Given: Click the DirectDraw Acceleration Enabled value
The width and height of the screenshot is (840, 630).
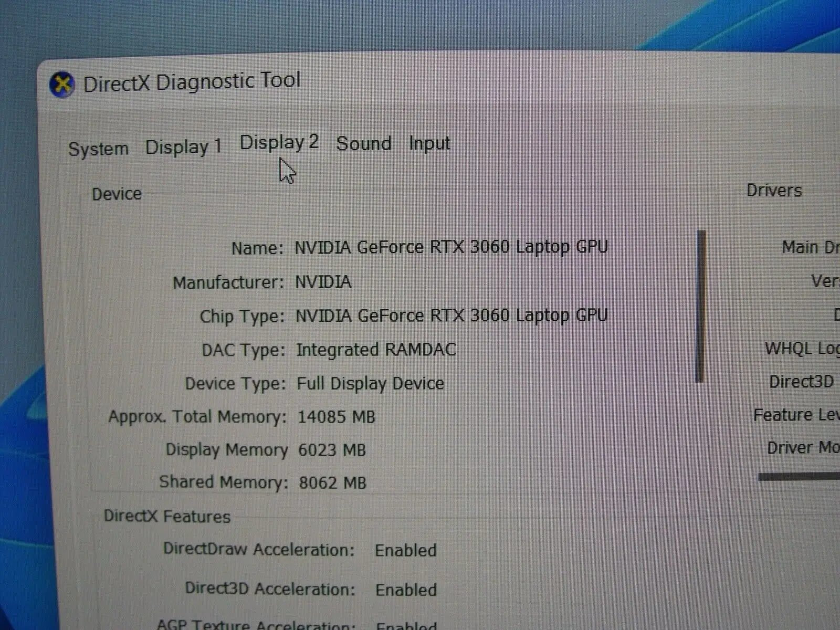Looking at the screenshot, I should coord(406,550).
